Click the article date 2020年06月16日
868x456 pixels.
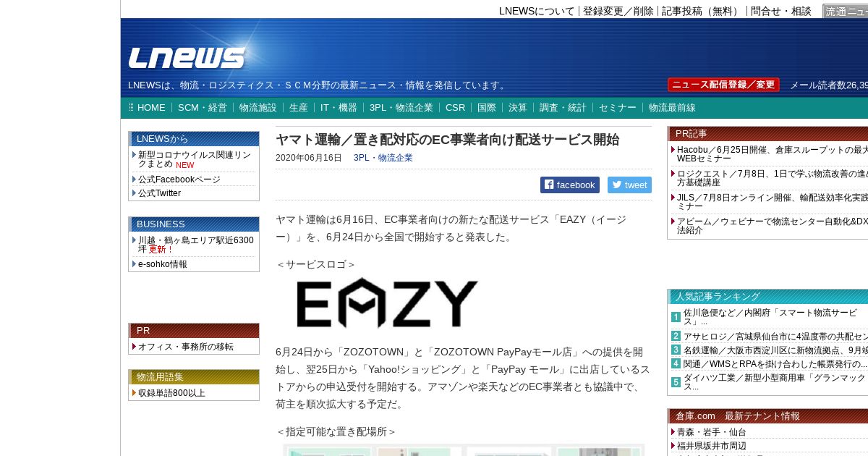click(309, 157)
